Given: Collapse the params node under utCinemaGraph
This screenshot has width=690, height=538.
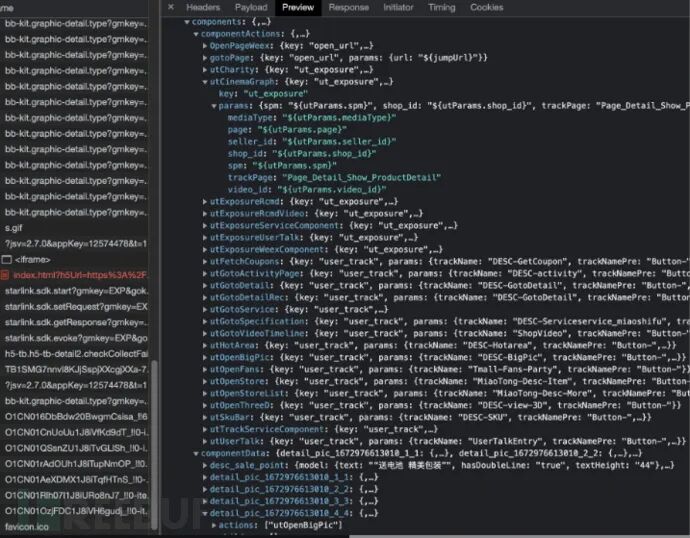Looking at the screenshot, I should [213, 106].
